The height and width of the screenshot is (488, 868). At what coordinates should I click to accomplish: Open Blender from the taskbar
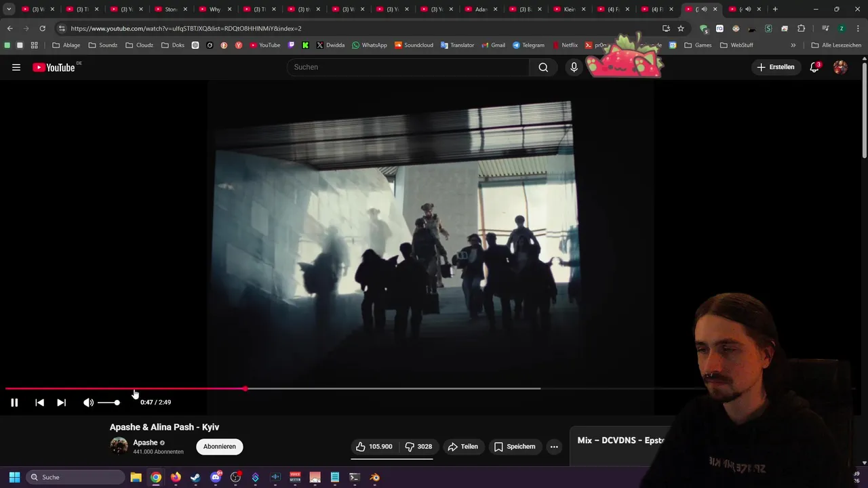click(x=375, y=477)
